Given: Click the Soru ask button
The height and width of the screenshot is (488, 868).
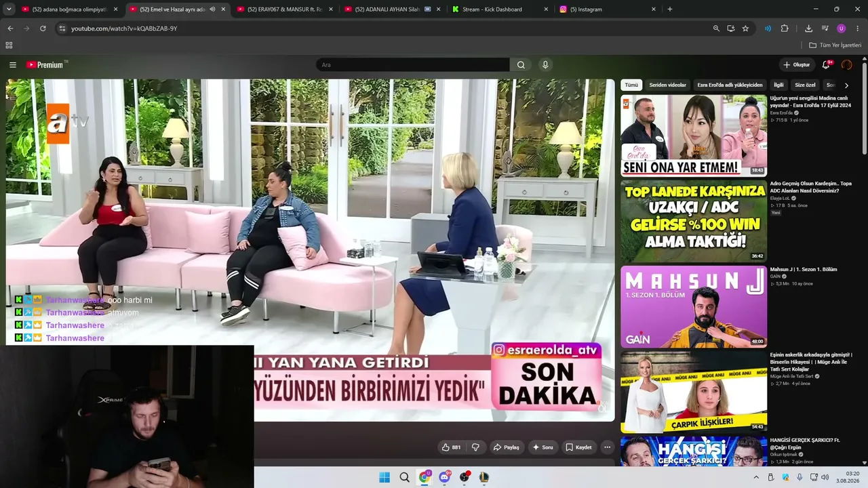Looking at the screenshot, I should (x=542, y=447).
